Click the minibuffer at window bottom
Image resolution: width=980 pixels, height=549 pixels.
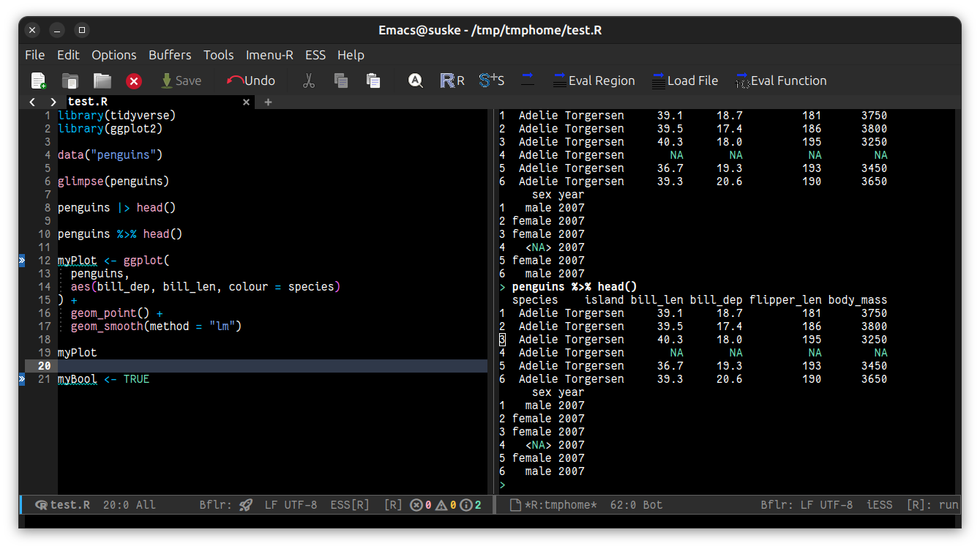(490, 520)
